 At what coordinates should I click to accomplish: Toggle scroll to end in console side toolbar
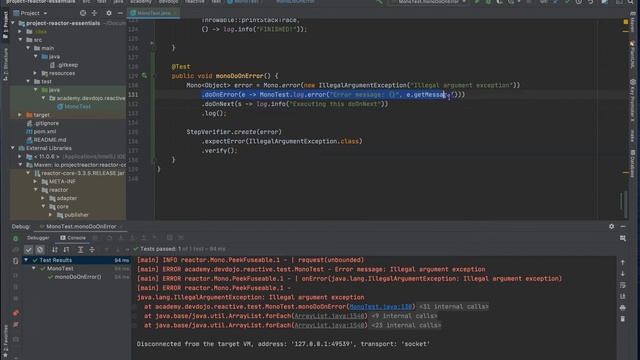[x=622, y=296]
